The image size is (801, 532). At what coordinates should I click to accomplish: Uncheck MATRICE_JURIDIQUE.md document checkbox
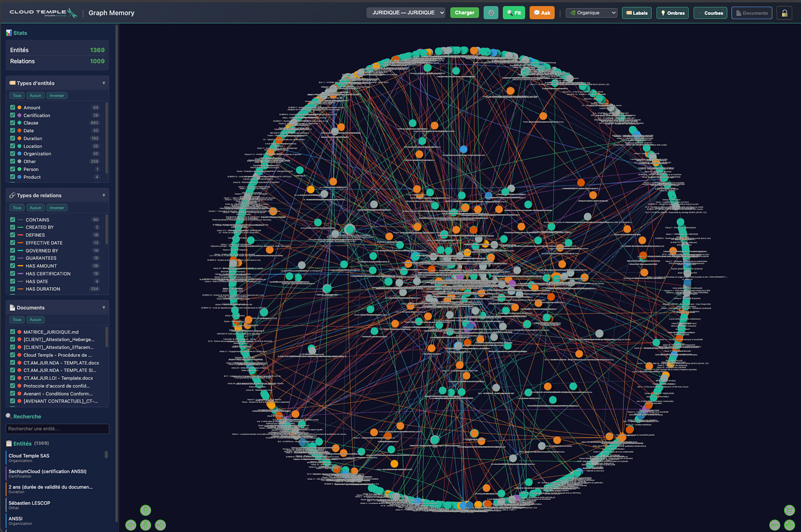13,332
